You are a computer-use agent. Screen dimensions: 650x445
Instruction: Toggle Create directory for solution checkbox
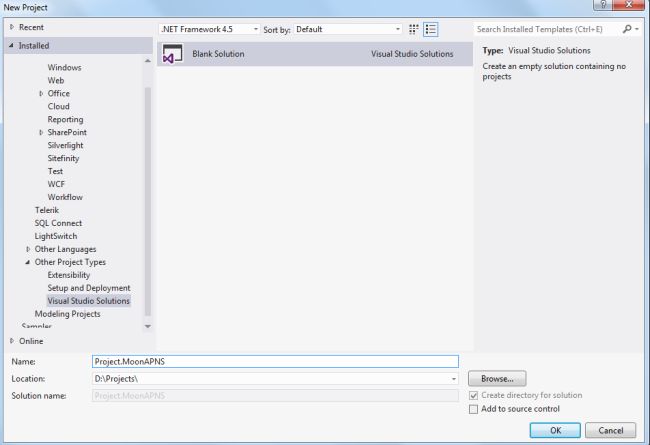click(x=473, y=395)
